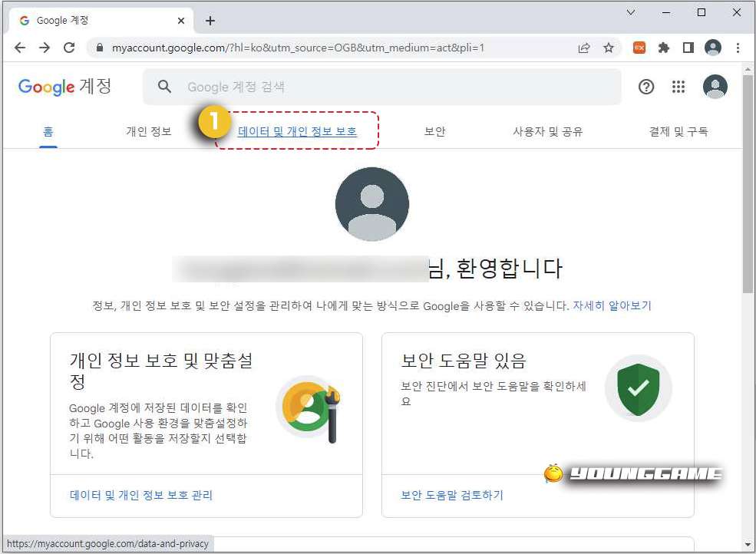Open Chrome's three-dot menu
The image size is (756, 554).
pyautogui.click(x=738, y=48)
